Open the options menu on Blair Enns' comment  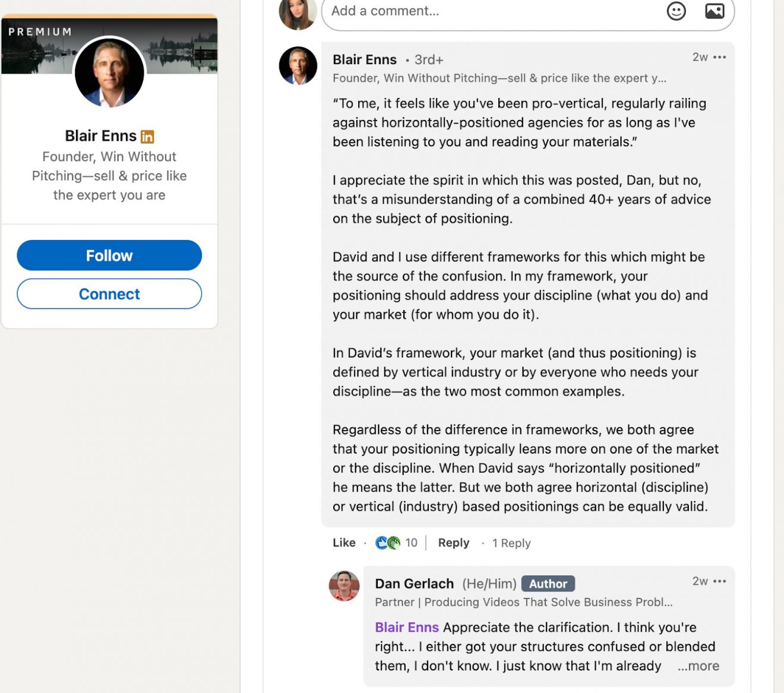pos(719,57)
